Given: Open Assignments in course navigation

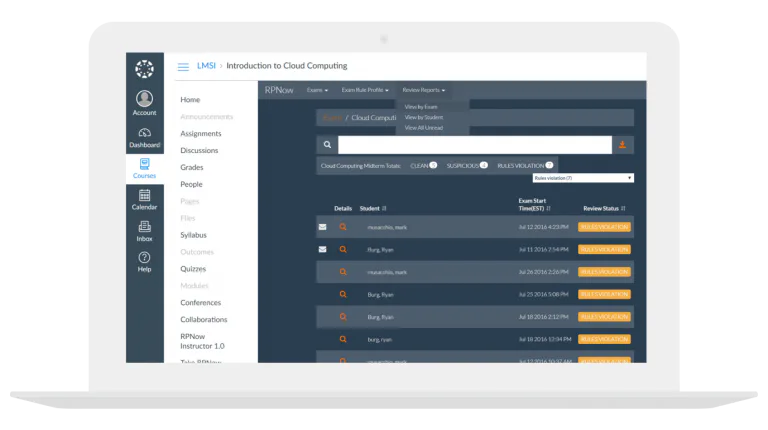Looking at the screenshot, I should click(201, 133).
